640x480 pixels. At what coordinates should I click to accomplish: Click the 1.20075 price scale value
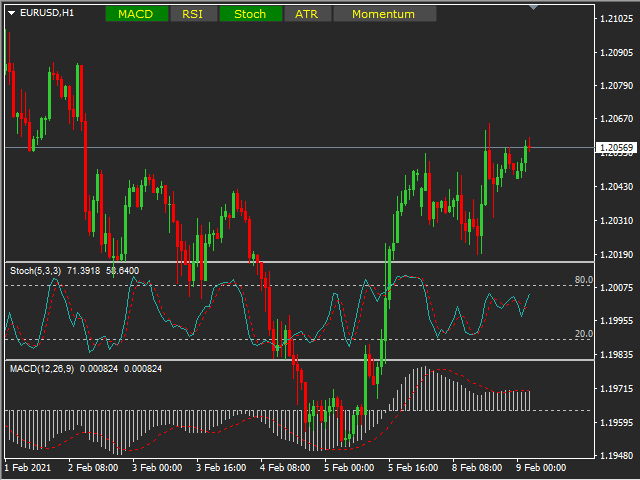pos(616,287)
